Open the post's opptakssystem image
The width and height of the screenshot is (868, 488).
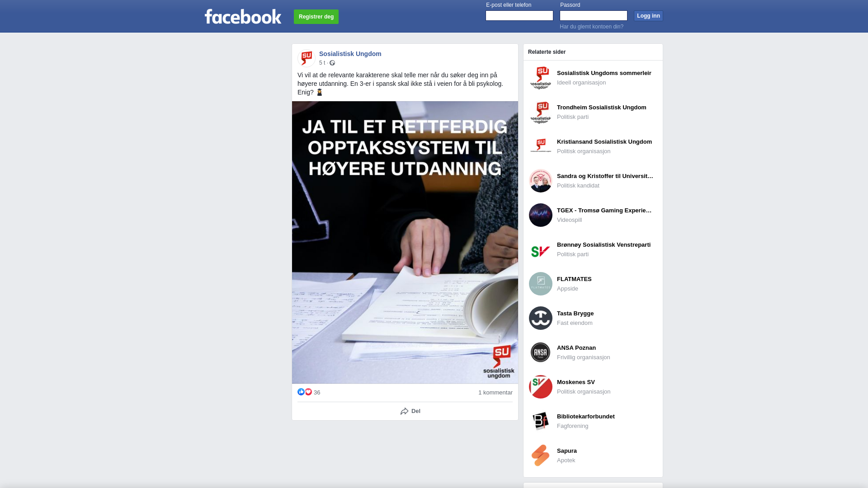tap(405, 242)
